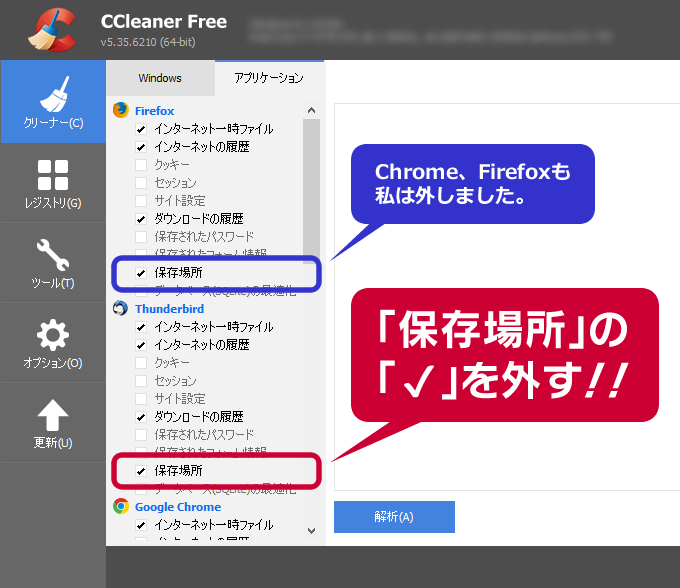Screen dimensions: 680x588
Task: Select the Firefox group heading
Action: point(154,111)
